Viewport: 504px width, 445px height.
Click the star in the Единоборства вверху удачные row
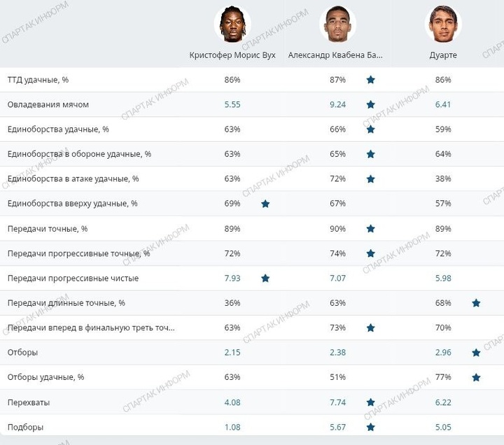tap(265, 204)
